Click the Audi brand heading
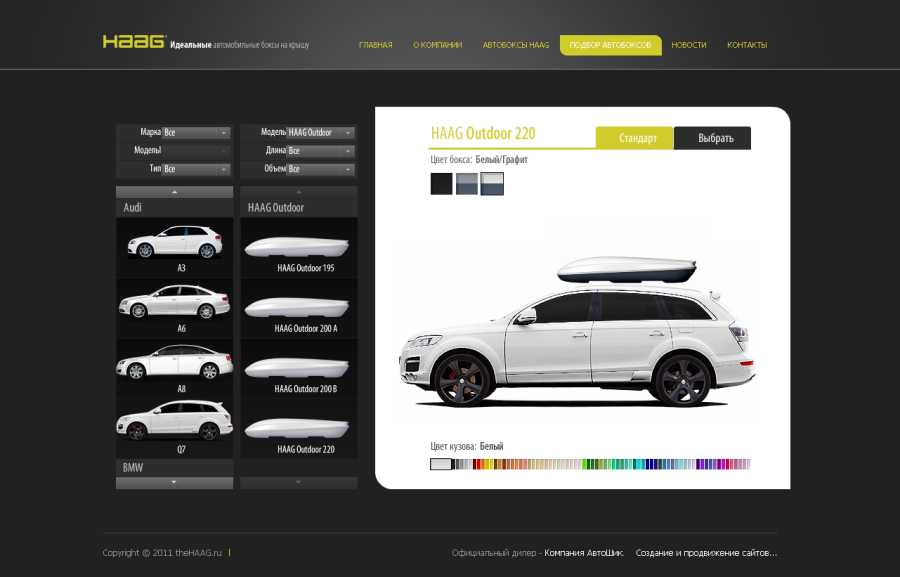The image size is (900, 577). pos(174,207)
